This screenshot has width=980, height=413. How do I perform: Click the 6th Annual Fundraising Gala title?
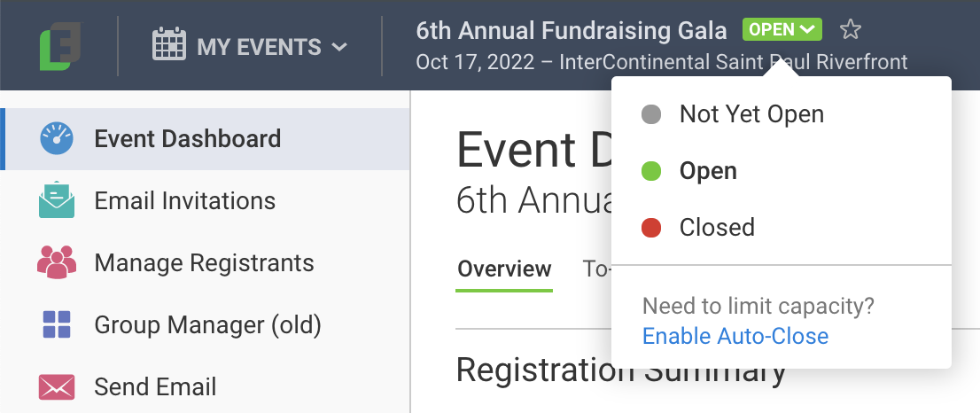[x=574, y=30]
